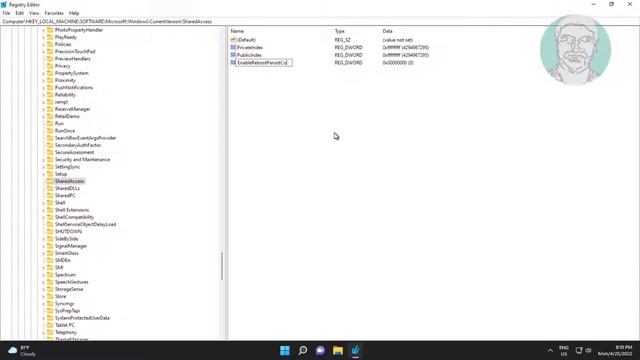Click the Shell folder icon
This screenshot has width=640, height=360.
tap(50, 202)
